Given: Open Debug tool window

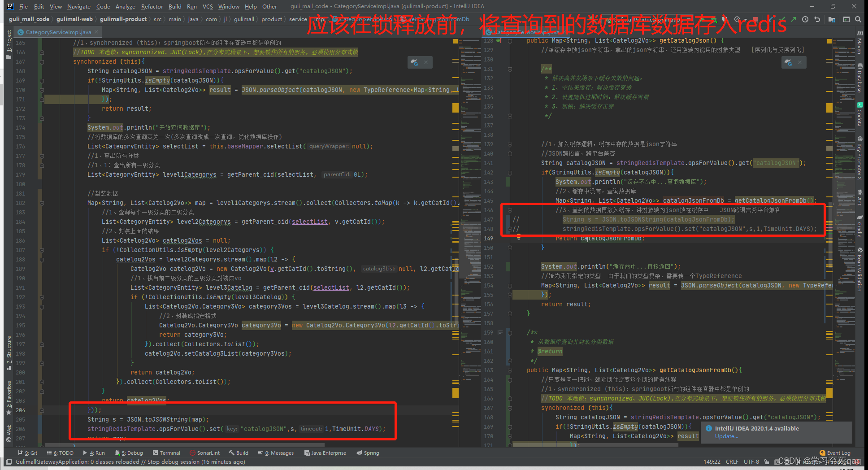Looking at the screenshot, I should [129, 453].
